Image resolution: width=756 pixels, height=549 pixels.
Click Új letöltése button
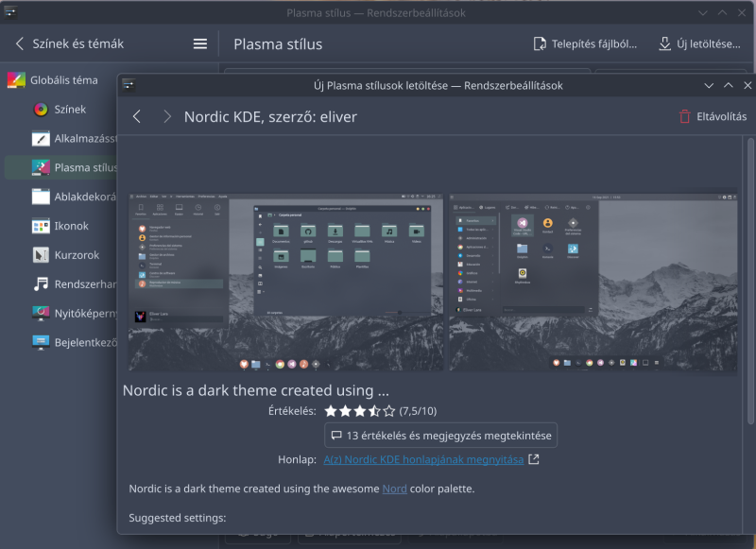(699, 43)
